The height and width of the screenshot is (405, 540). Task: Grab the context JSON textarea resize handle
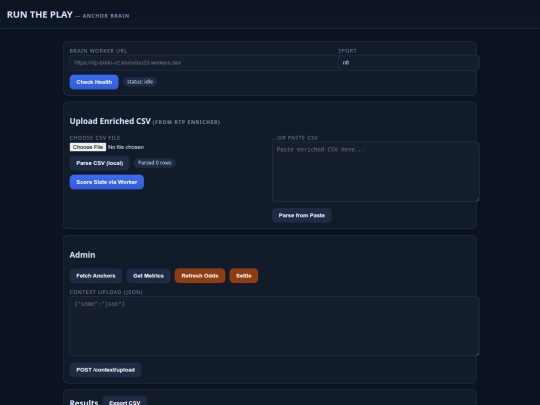click(x=477, y=353)
